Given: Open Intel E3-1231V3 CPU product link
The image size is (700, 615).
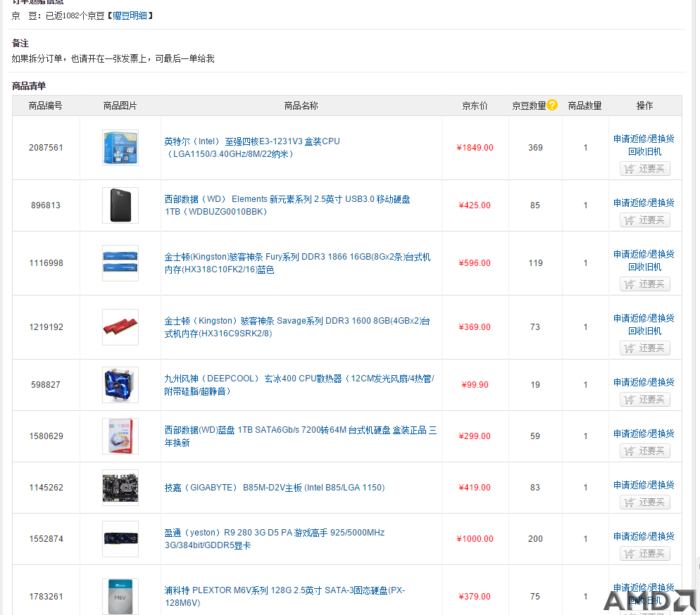Looking at the screenshot, I should (x=252, y=148).
